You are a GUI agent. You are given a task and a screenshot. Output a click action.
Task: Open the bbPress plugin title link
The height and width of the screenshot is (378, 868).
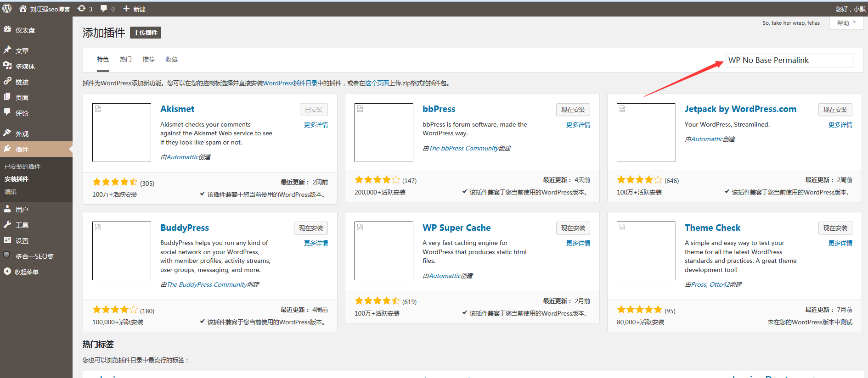439,109
